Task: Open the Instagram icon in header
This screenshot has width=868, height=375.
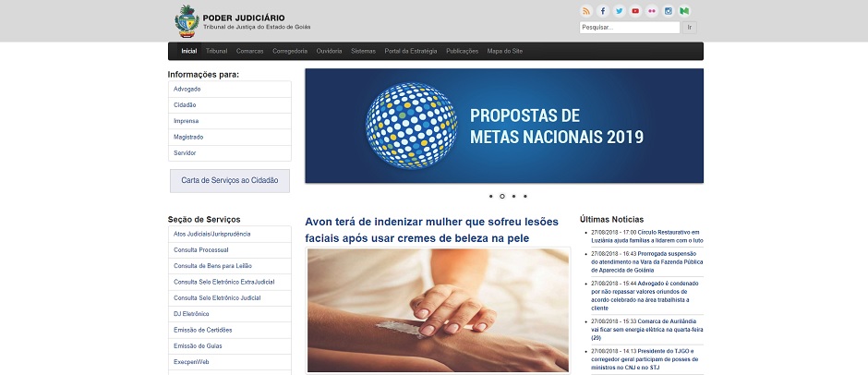Action: tap(669, 11)
